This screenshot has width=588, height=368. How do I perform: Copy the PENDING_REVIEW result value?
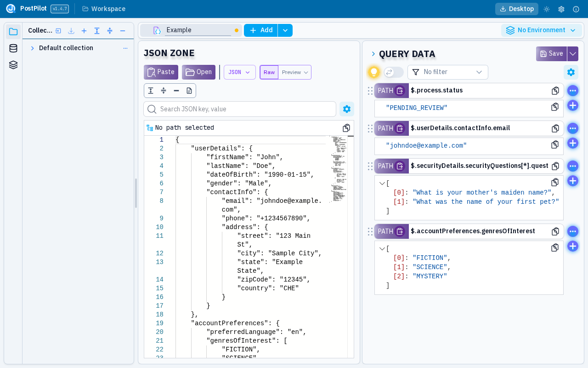555,107
